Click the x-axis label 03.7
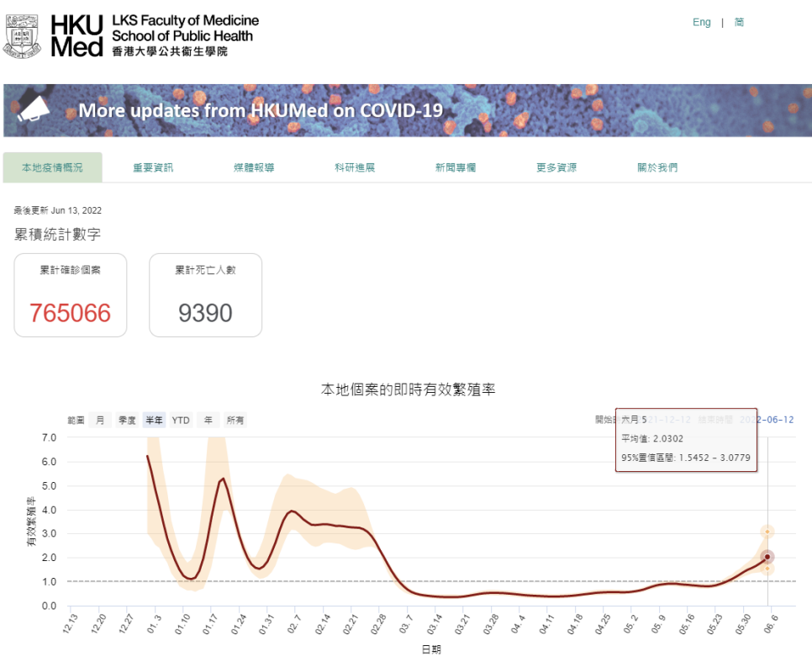Screen dimensions: 812x662 tap(406, 624)
